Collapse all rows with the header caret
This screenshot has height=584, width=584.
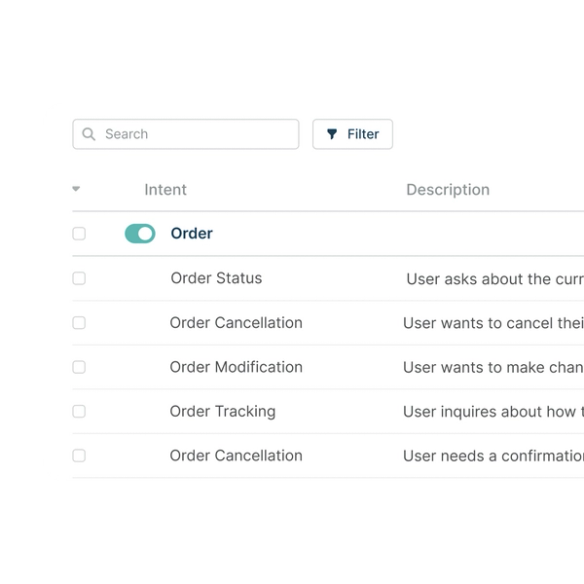point(76,189)
